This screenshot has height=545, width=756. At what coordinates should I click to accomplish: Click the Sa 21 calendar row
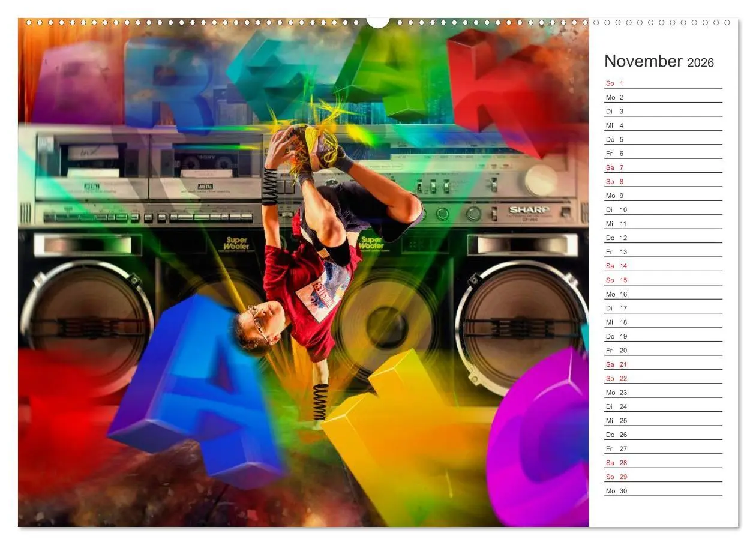pyautogui.click(x=663, y=364)
